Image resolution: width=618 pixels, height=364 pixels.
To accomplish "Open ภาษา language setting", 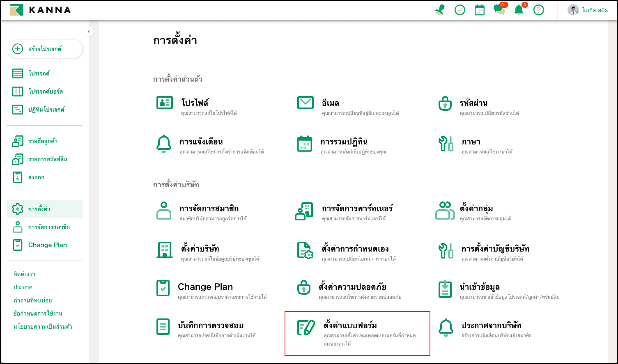I will pos(471,142).
